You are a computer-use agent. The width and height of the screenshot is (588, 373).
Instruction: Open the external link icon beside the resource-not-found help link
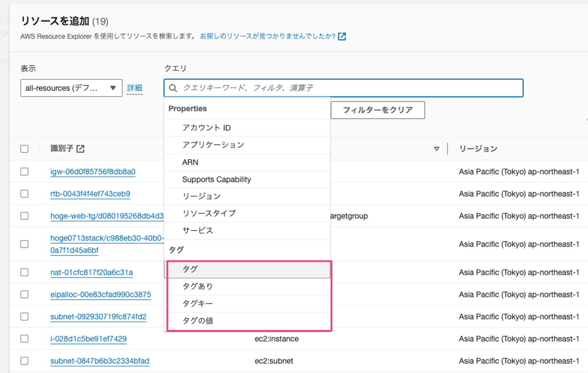(x=342, y=36)
